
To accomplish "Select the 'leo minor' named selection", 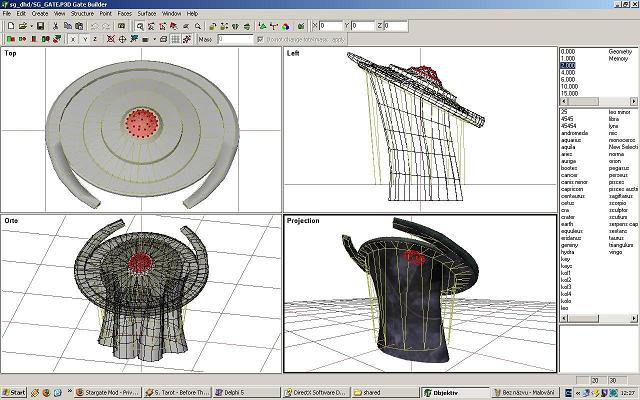I will (620, 112).
